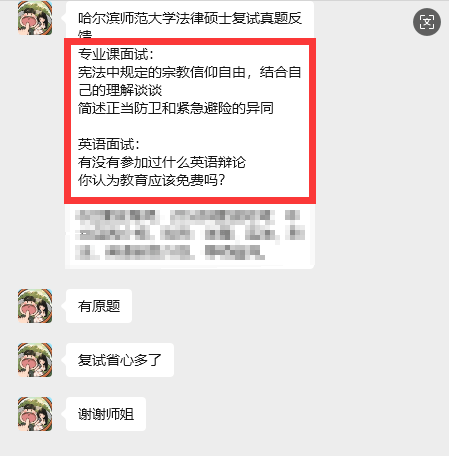Click the title line 哈尔滨师范大学法律硕士复试真题反
Image resolution: width=449 pixels, height=456 pixels.
190,18
